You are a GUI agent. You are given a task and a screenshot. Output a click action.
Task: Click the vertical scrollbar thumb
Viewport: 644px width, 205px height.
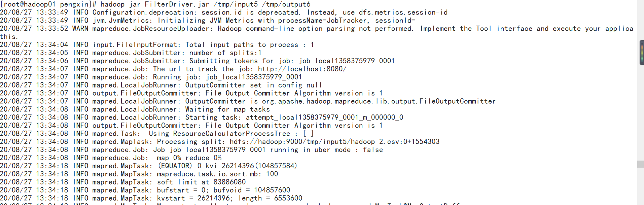[640, 164]
